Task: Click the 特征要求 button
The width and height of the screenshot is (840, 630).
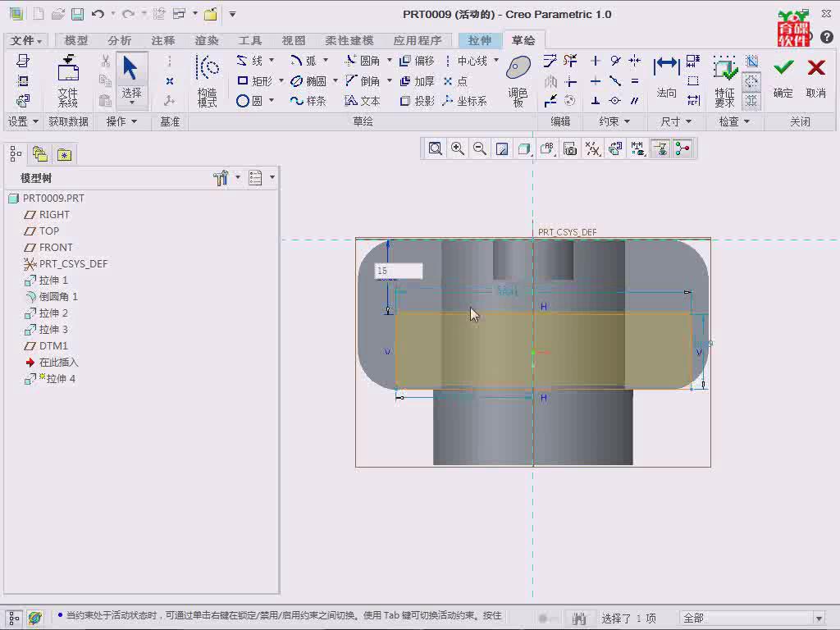Action: click(x=725, y=81)
